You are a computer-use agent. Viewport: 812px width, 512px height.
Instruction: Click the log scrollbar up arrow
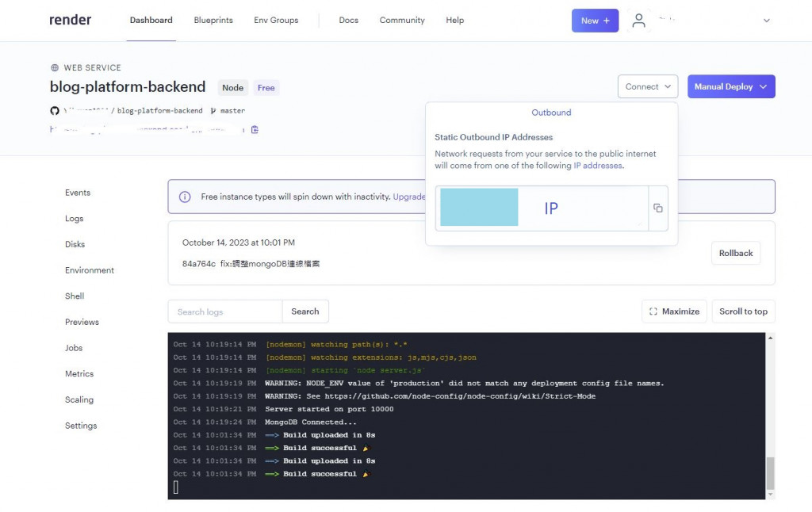click(770, 338)
